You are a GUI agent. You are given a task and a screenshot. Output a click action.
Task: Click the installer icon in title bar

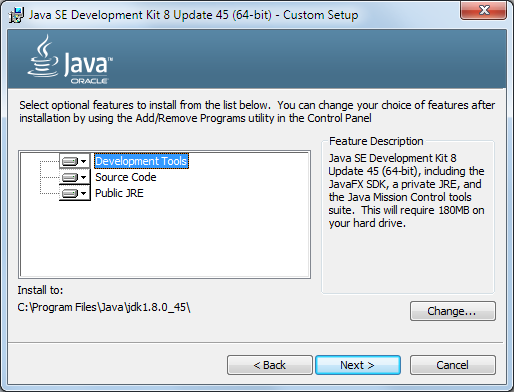(x=16, y=15)
